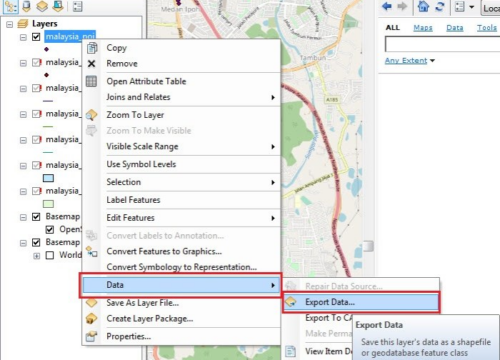Viewport: 500px width, 360px height.
Task: Toggle the OpenStreetMap sublayer checkbox
Action: click(50, 229)
